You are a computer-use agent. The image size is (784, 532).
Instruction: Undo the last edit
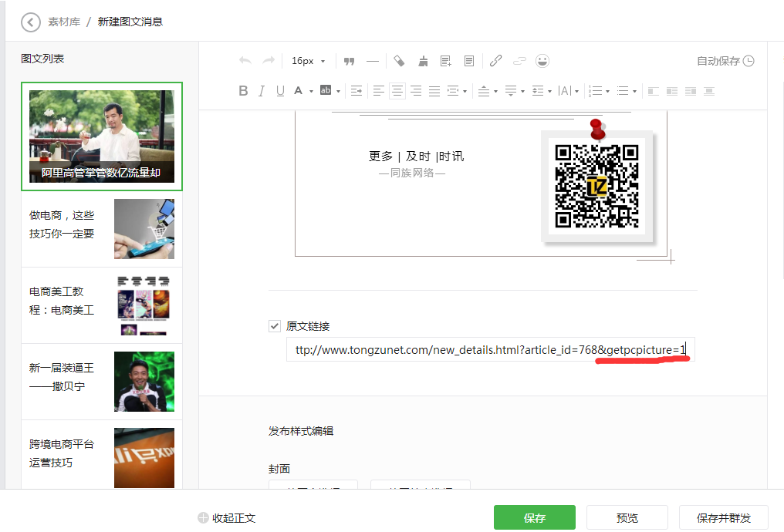245,60
